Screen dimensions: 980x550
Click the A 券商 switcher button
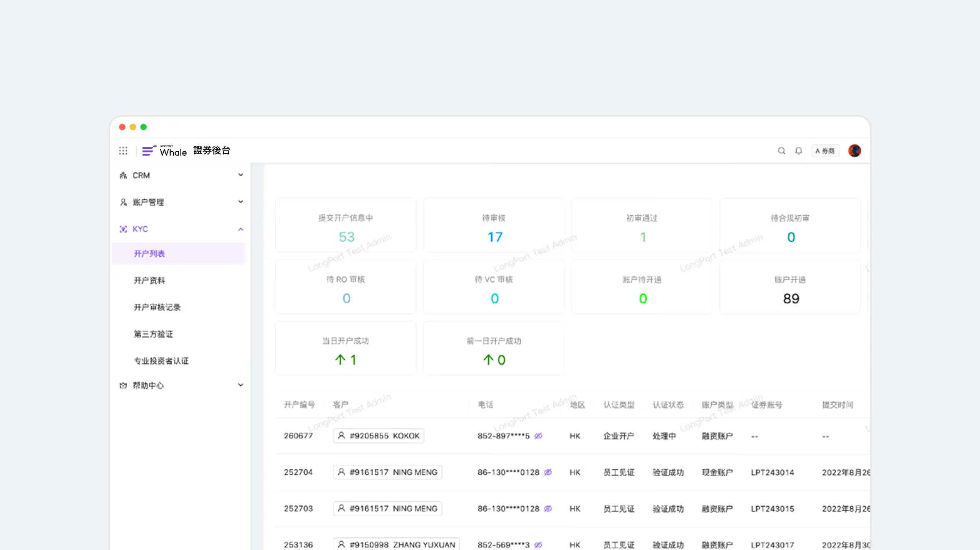click(x=825, y=151)
